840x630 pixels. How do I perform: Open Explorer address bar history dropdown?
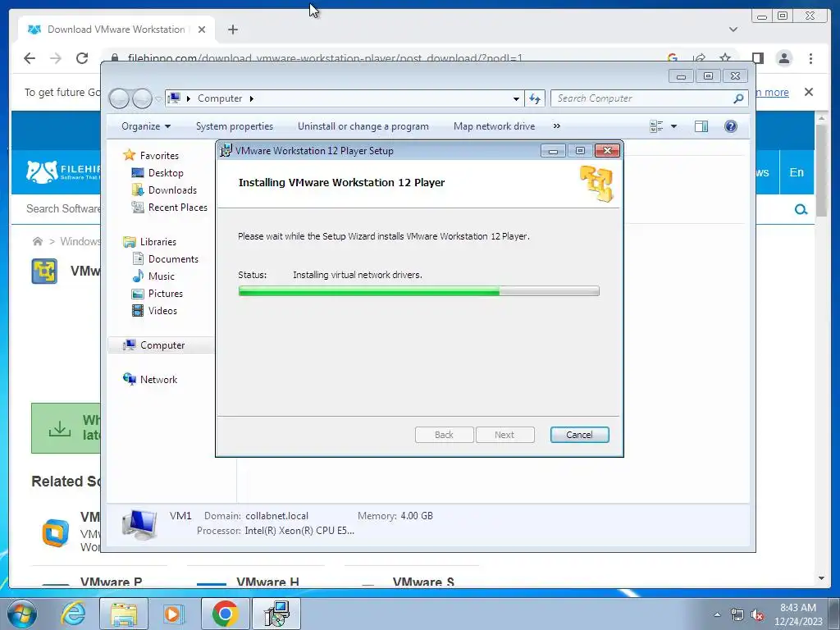(x=516, y=98)
